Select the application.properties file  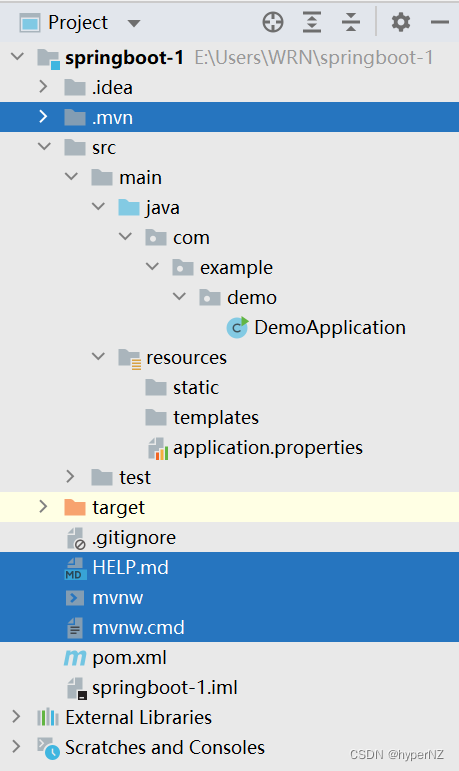pos(268,448)
